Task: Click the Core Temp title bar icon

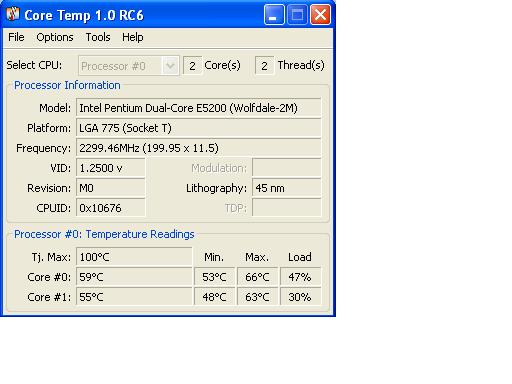Action: (x=13, y=15)
